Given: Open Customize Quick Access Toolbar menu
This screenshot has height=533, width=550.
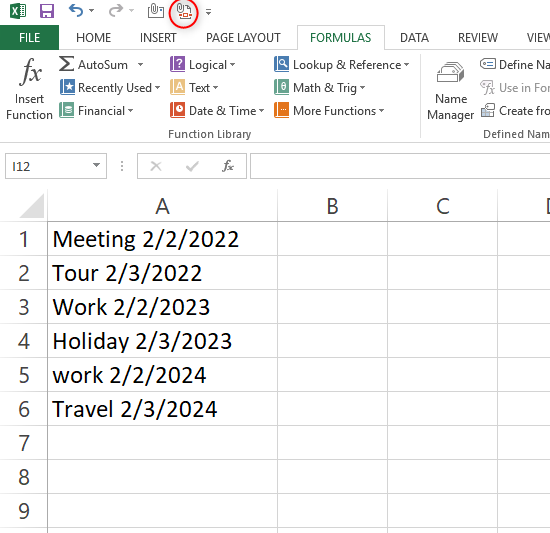Looking at the screenshot, I should (208, 12).
